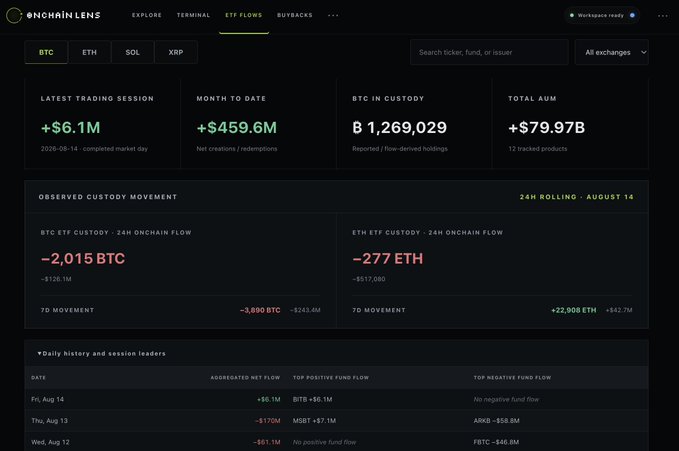This screenshot has width=679, height=451.
Task: Open the top-right overflow menu dots
Action: click(x=663, y=16)
